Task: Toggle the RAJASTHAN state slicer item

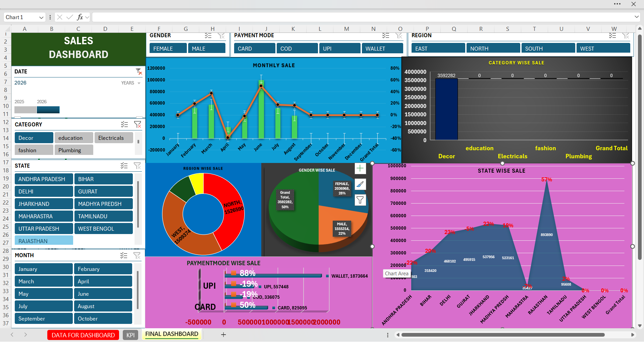Action: pos(44,240)
